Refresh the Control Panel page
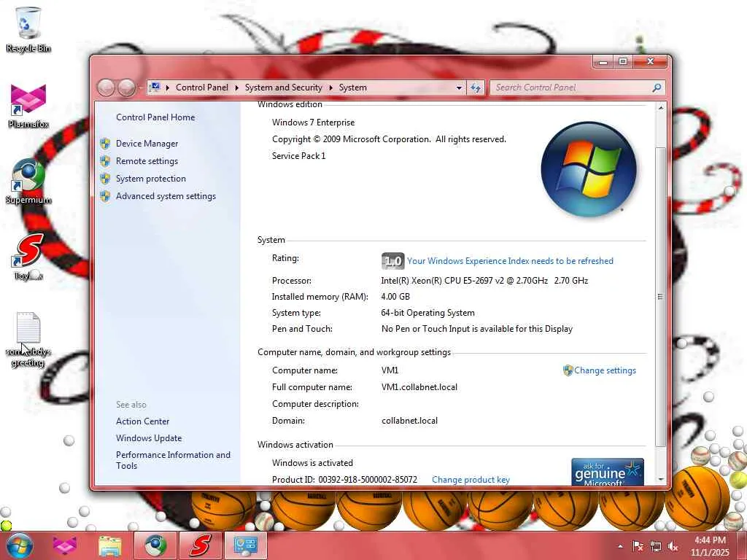747x560 pixels. 476,87
